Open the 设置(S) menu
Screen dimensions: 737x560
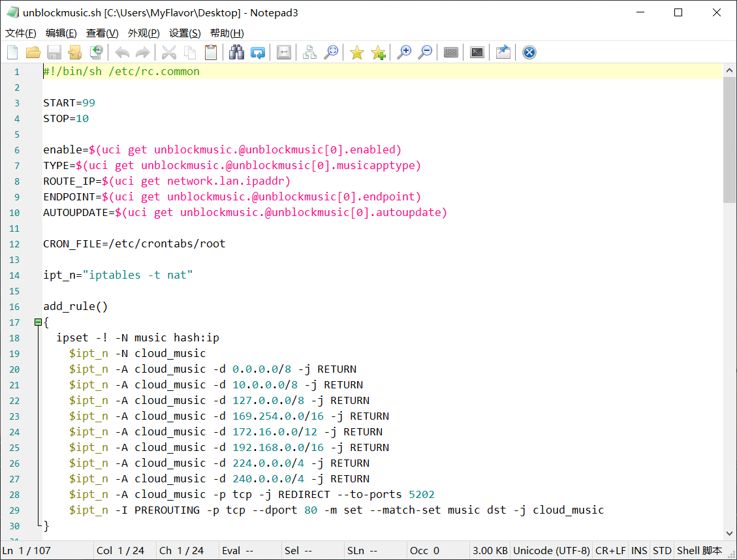185,33
